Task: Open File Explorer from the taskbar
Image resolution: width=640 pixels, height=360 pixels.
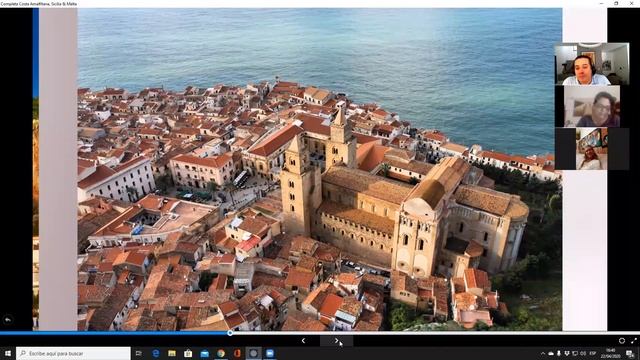Action: 172,353
